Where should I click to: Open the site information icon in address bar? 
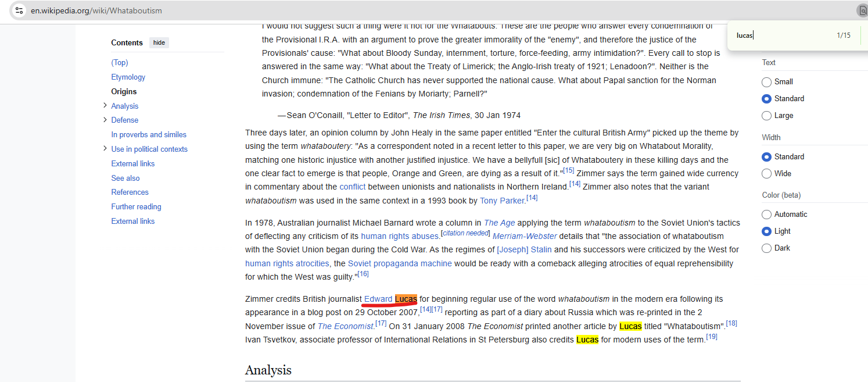coord(19,10)
